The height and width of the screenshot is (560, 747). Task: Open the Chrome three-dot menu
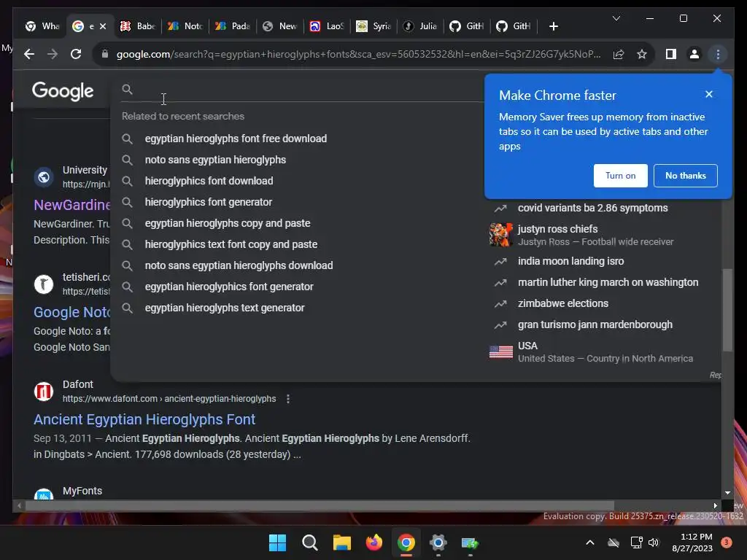[718, 54]
